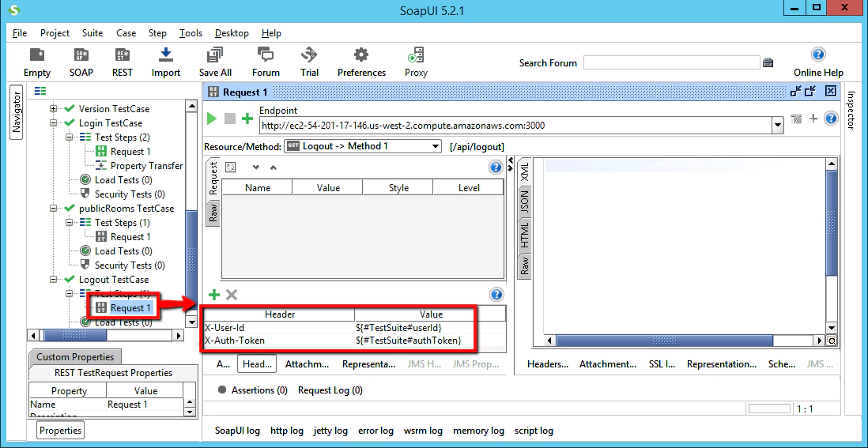Click the Trial toolbar icon

coord(309,62)
